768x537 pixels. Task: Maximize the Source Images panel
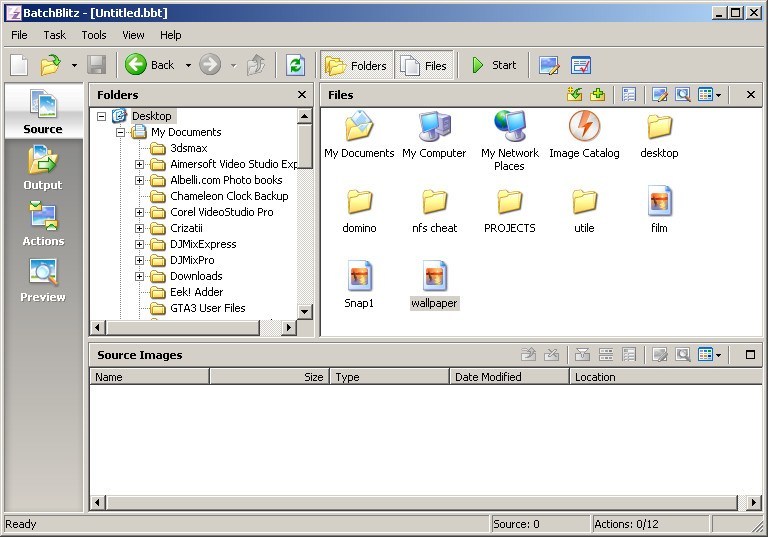(x=750, y=355)
